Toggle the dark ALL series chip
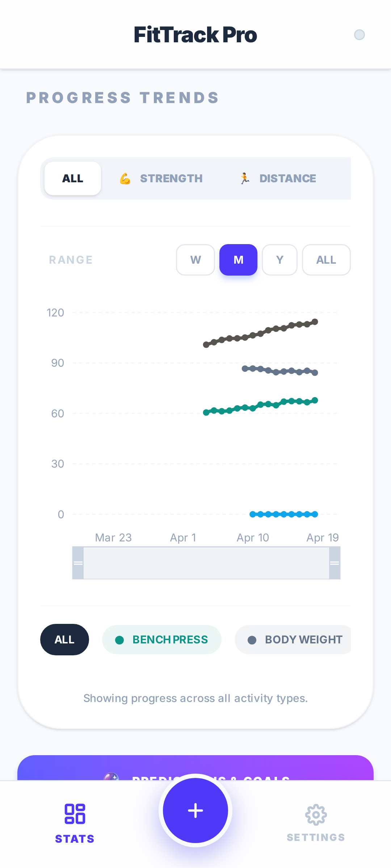Screen dimensions: 391x868 click(64, 639)
